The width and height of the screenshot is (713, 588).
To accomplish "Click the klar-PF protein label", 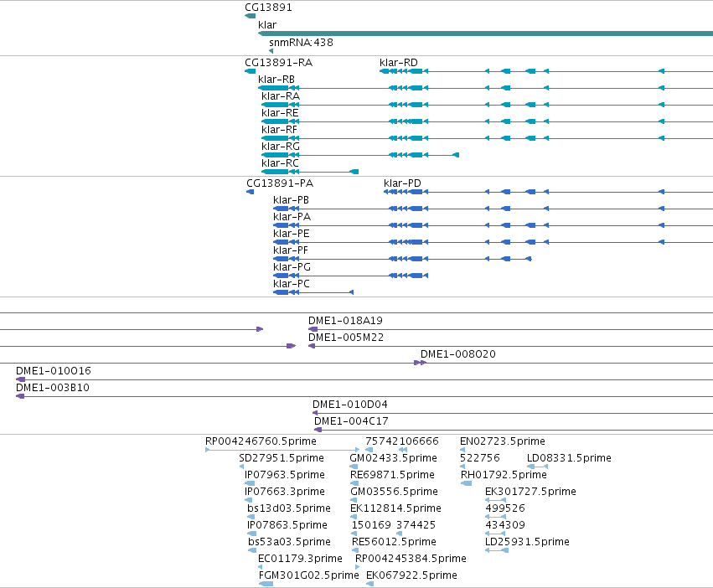I will coord(291,250).
